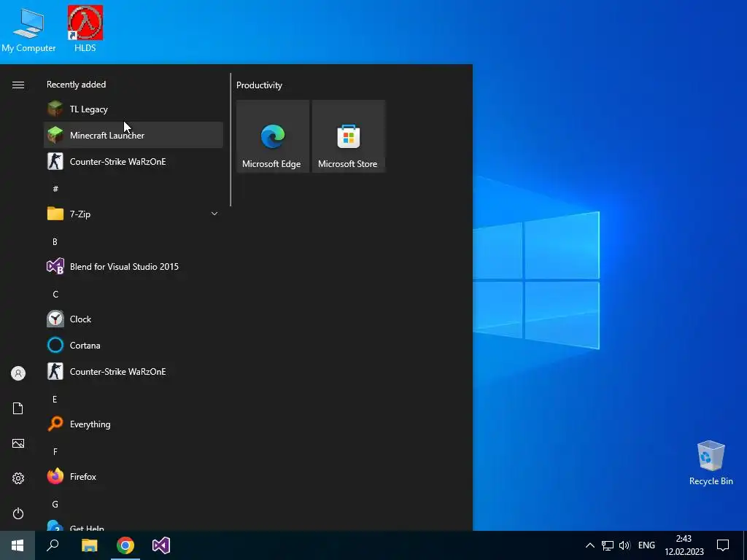Open the clock and date flyout
747x560 pixels.
point(684,545)
